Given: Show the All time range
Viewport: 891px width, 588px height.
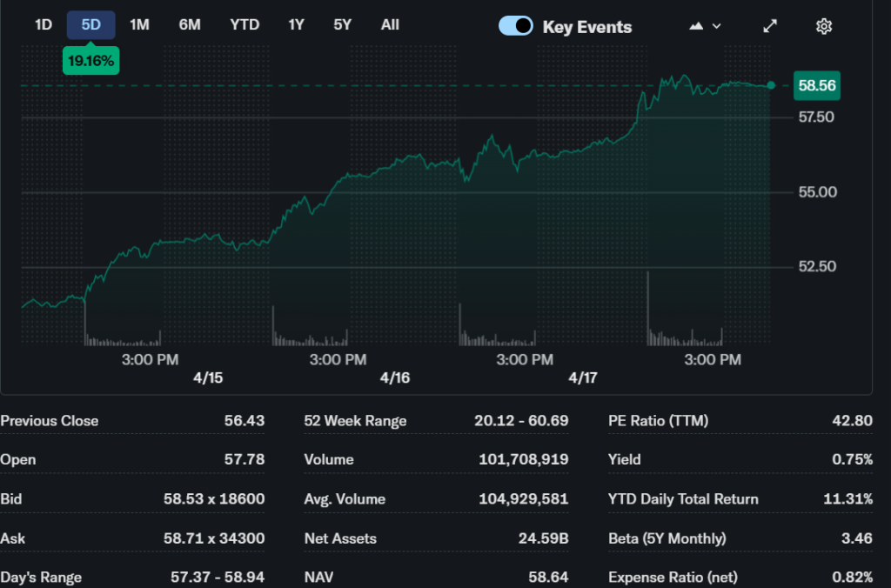Looking at the screenshot, I should tap(390, 24).
